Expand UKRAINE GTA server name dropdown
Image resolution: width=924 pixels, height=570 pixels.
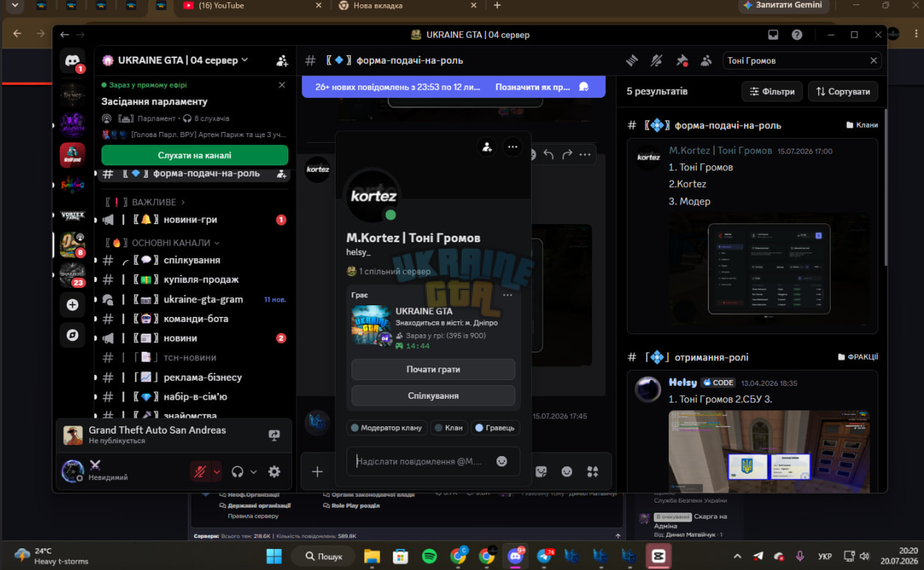[x=175, y=60]
